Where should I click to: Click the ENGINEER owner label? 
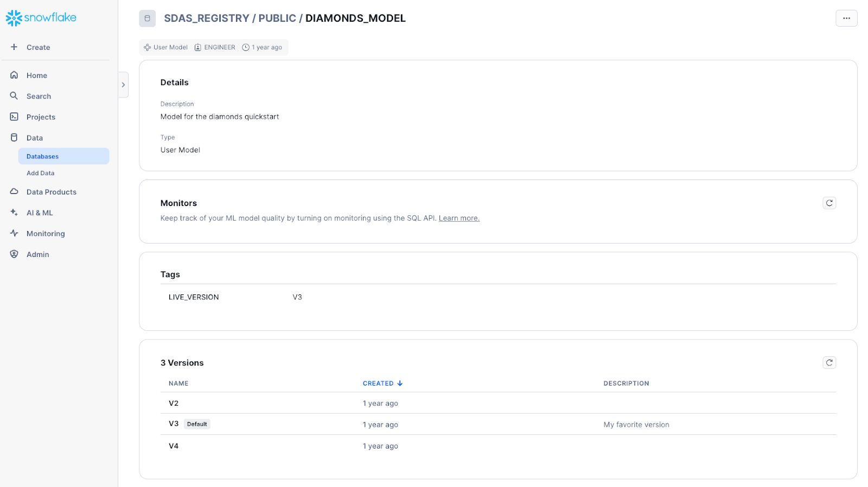[x=220, y=47]
